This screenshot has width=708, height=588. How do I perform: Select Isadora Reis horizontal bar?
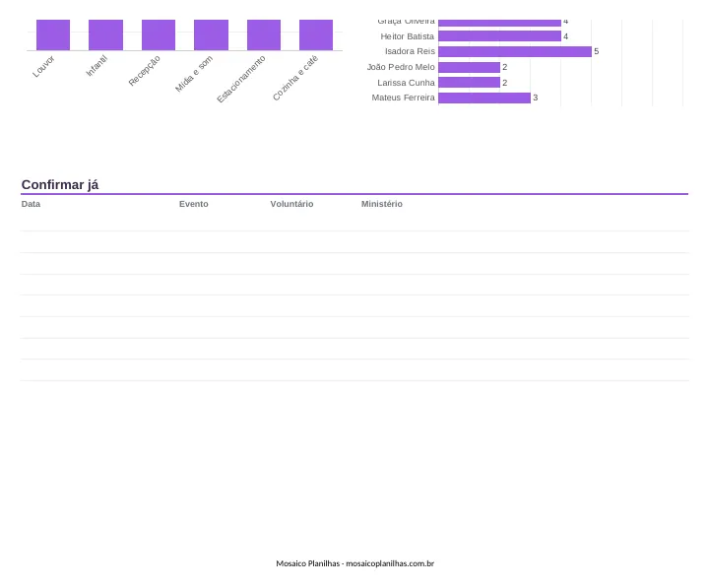[x=515, y=51]
